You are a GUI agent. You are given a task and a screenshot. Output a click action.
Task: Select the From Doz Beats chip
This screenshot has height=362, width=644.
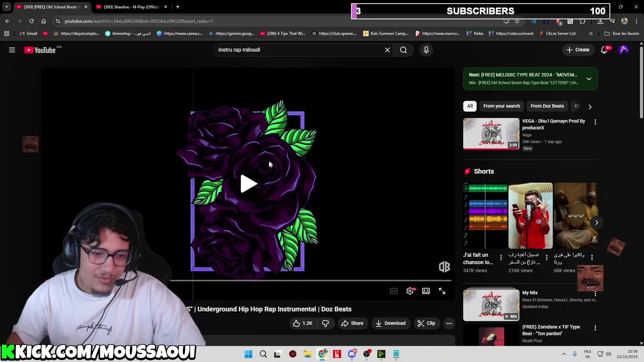pos(547,106)
